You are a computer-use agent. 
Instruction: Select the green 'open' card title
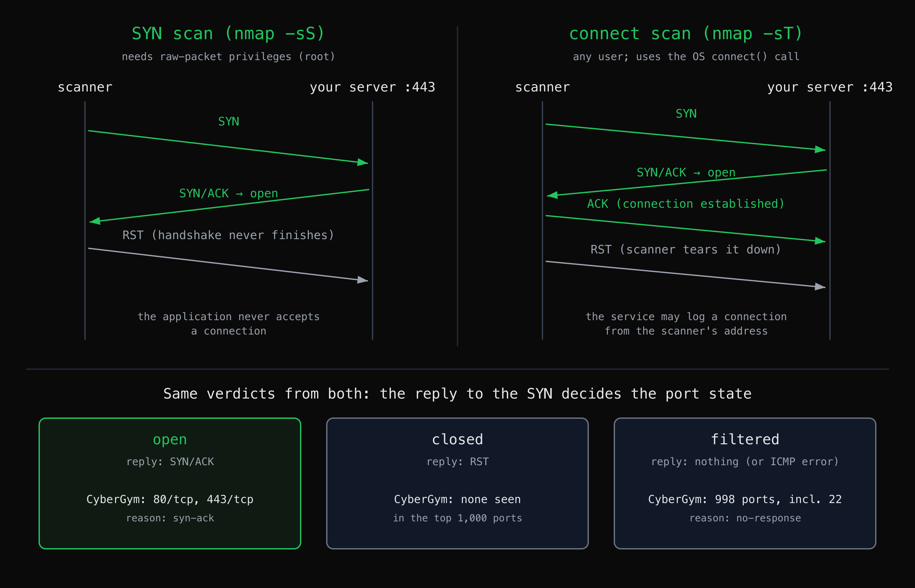click(170, 439)
